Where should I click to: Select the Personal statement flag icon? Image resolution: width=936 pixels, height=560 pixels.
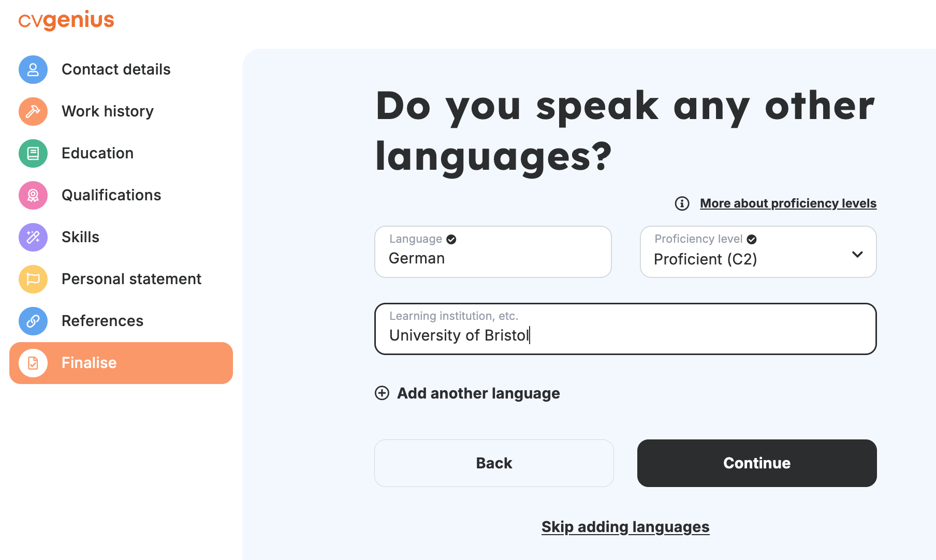click(33, 279)
